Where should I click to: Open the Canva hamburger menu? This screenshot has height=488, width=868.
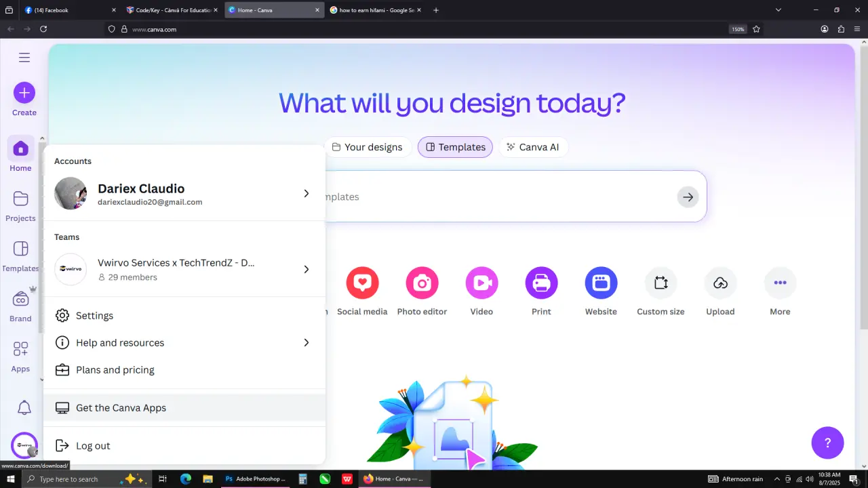click(x=24, y=58)
